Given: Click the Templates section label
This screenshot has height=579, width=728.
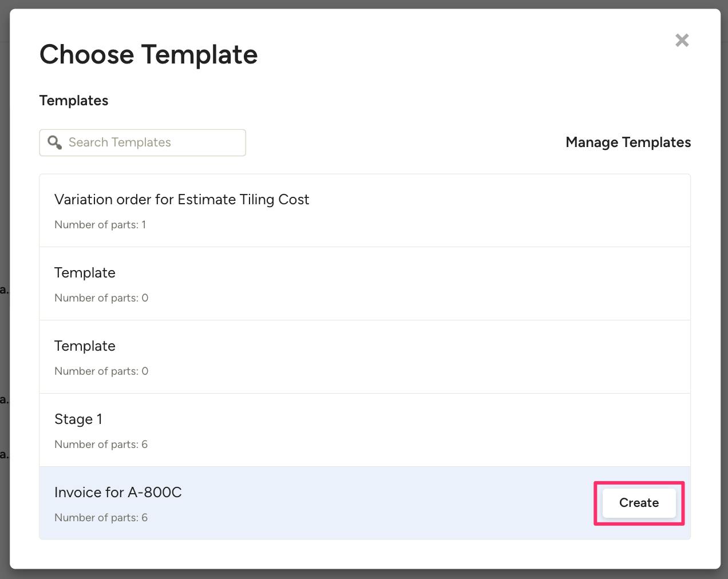Looking at the screenshot, I should pyautogui.click(x=74, y=101).
